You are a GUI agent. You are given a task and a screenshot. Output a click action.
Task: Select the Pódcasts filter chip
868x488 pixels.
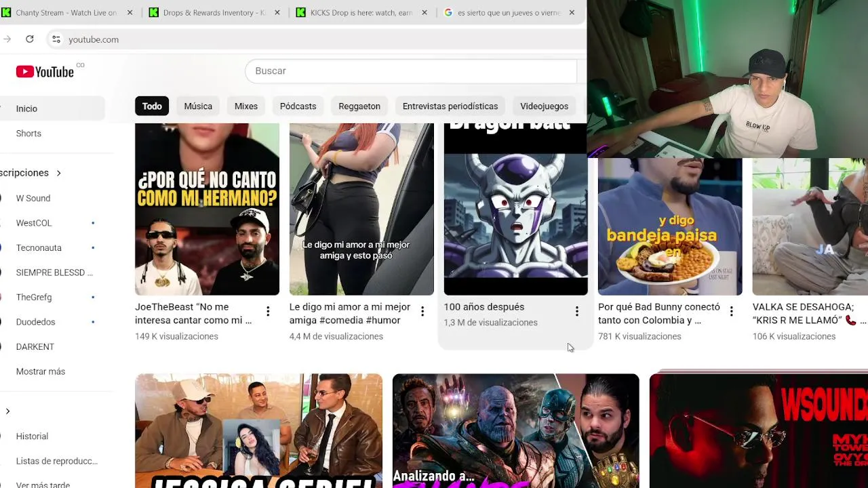[298, 106]
